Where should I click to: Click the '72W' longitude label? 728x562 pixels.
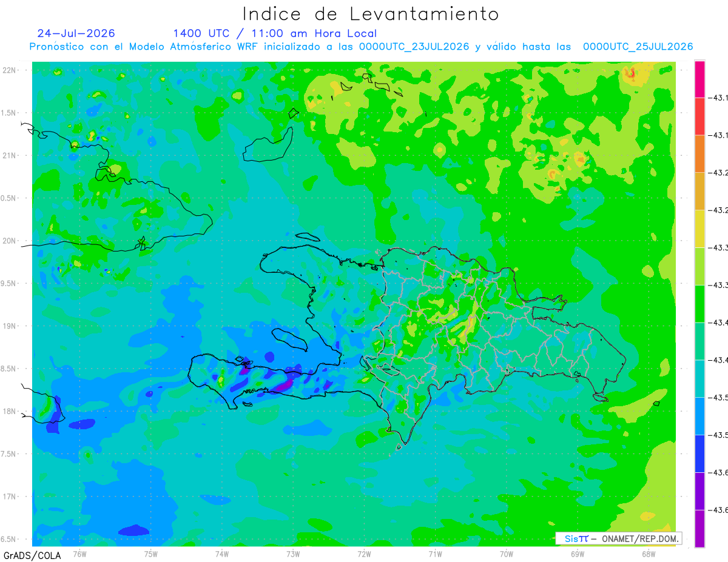coord(364,554)
